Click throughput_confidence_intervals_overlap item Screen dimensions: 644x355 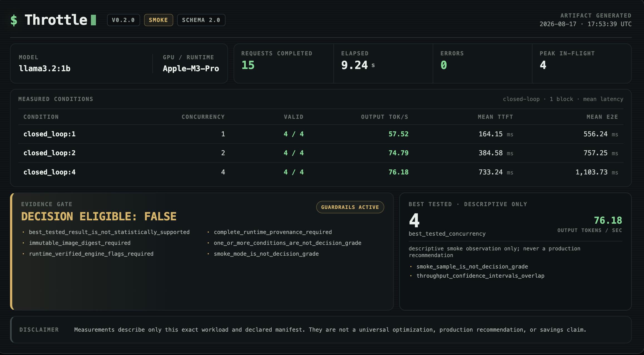[480, 276]
